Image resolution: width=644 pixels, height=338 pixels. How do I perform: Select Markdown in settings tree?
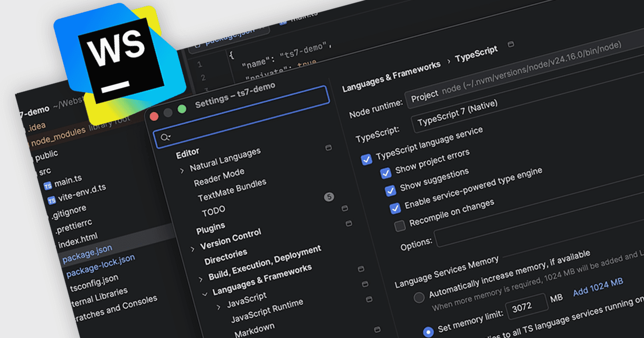pos(254,330)
